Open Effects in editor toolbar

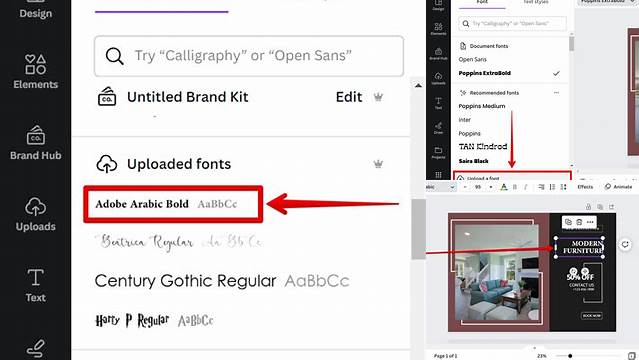pyautogui.click(x=585, y=187)
